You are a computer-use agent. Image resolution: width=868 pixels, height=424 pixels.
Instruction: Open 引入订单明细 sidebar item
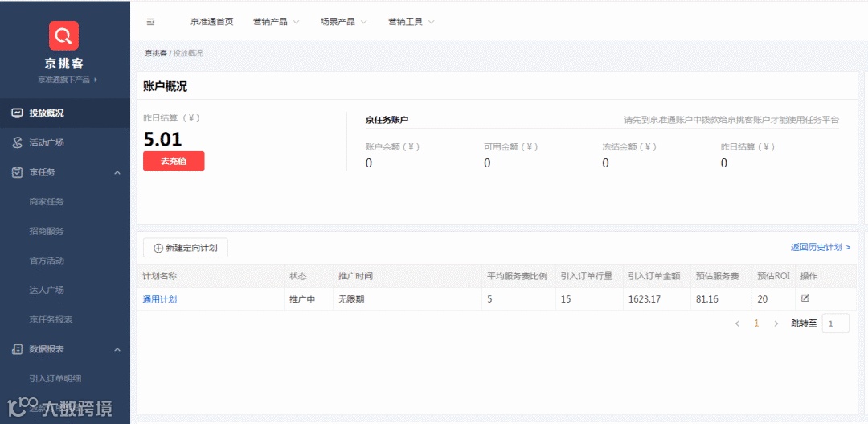coord(55,379)
